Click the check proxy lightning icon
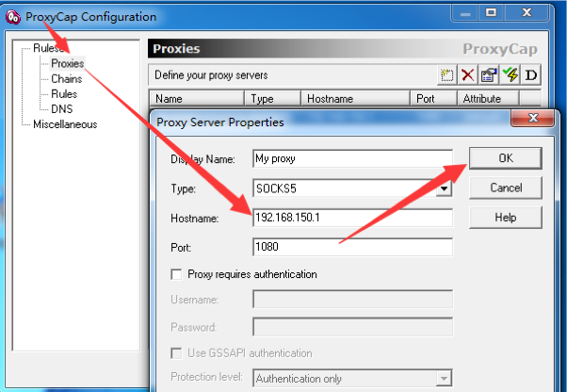Screen dimensions: 567x392 [x=510, y=75]
